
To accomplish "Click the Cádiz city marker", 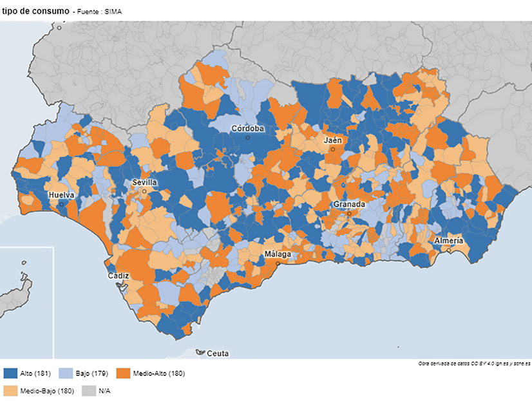I will (x=117, y=285).
